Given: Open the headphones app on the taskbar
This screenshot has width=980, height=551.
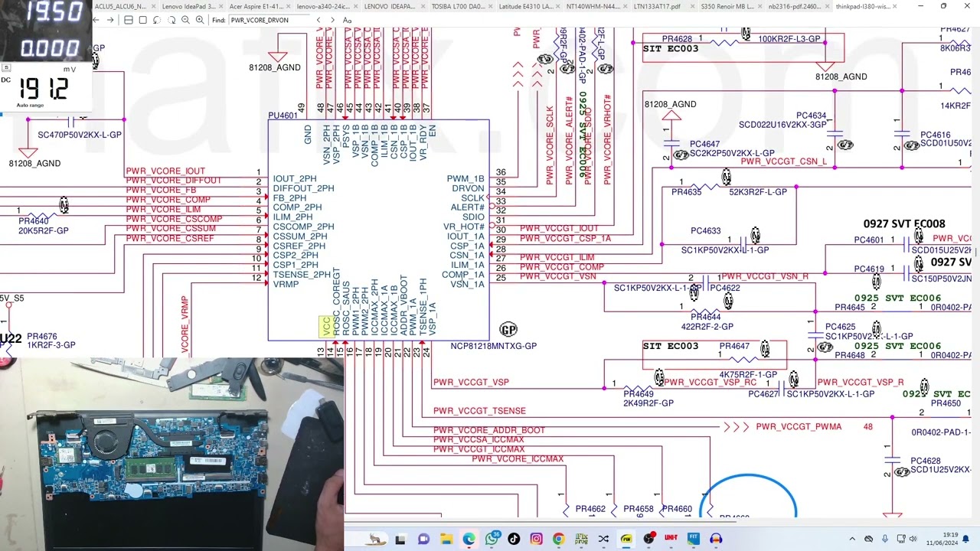Looking at the screenshot, I should (x=716, y=539).
